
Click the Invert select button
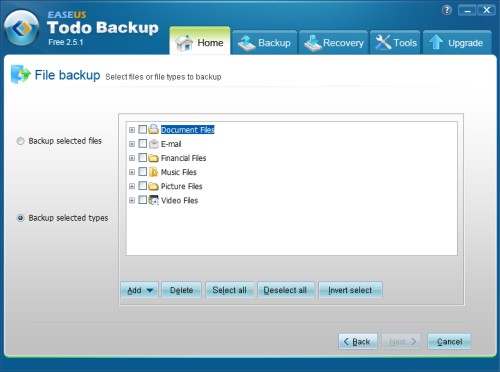point(350,290)
